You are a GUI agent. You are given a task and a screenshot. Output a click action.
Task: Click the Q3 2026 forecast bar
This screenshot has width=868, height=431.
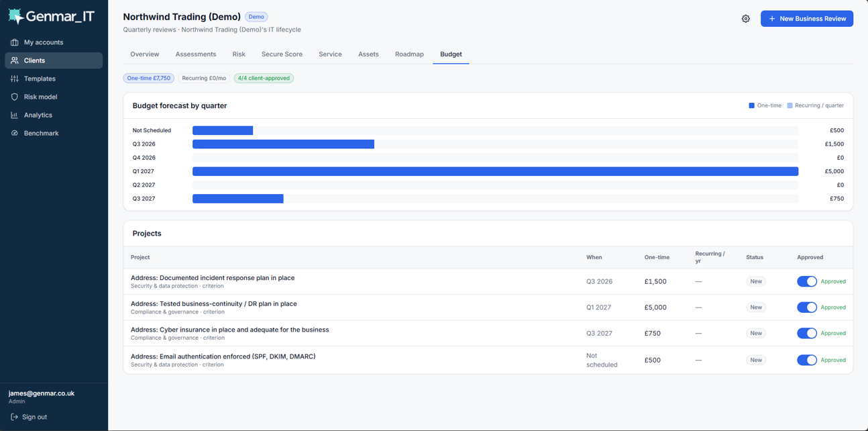click(x=283, y=144)
